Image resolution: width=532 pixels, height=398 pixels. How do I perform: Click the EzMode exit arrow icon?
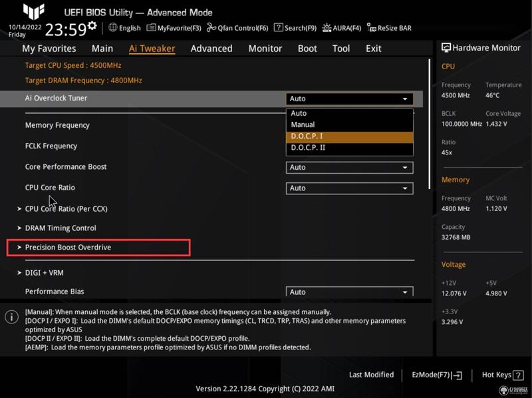458,375
